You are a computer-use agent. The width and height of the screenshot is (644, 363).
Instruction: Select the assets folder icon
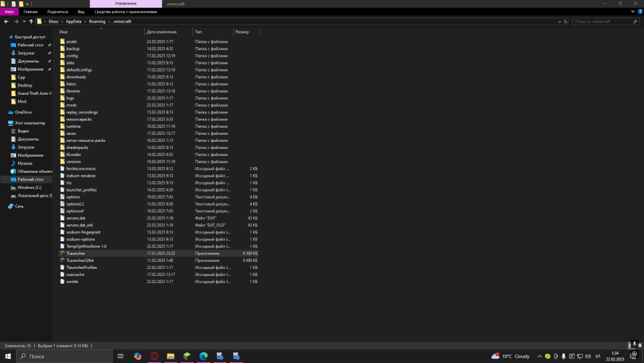(x=62, y=41)
